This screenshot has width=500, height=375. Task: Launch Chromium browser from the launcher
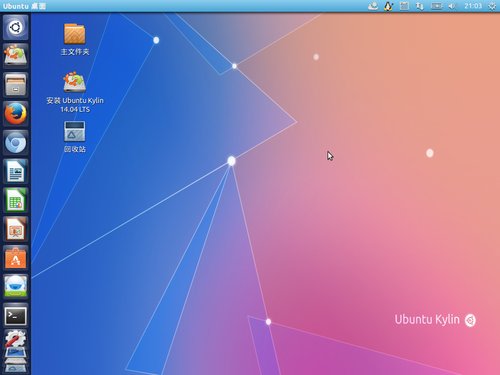coord(15,142)
